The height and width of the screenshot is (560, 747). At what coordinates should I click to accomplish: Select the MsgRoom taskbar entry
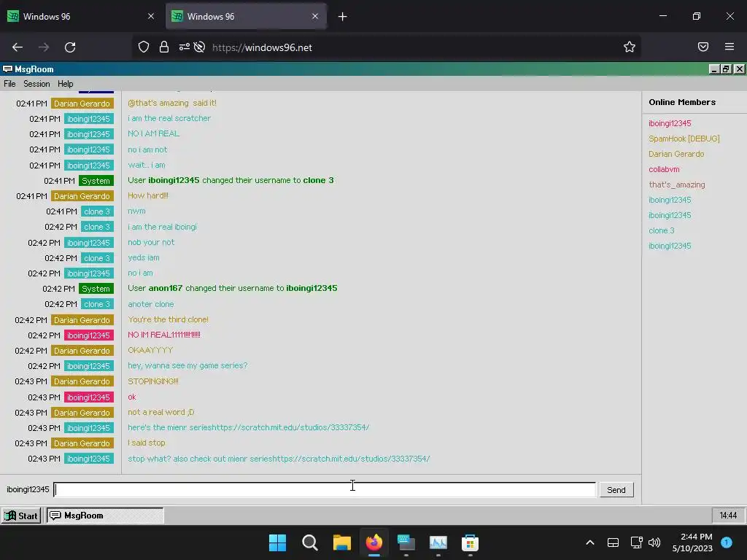pos(105,516)
